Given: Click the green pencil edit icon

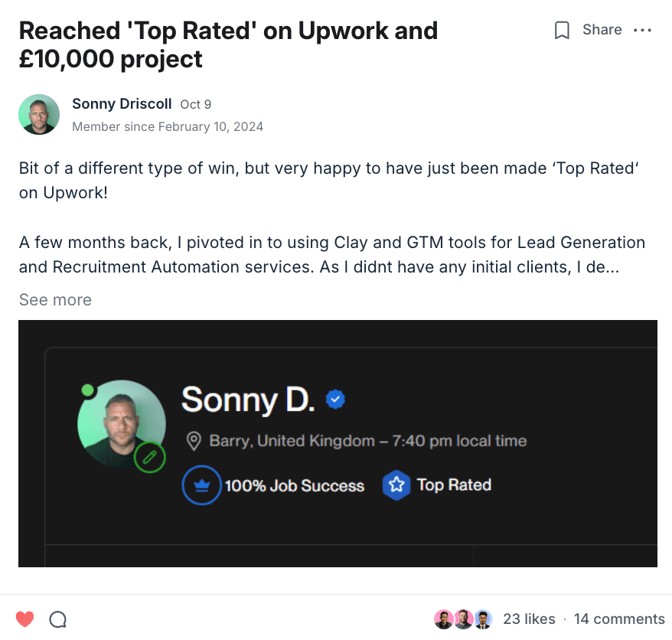Looking at the screenshot, I should tap(150, 458).
